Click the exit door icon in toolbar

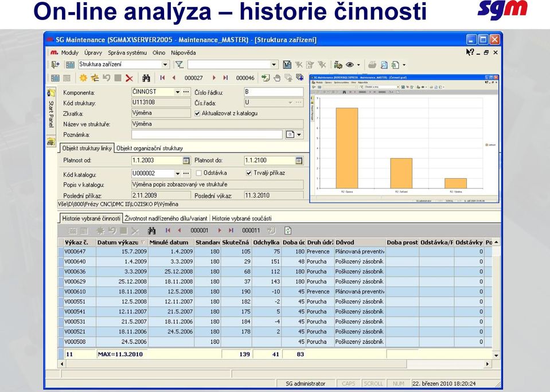[55, 65]
